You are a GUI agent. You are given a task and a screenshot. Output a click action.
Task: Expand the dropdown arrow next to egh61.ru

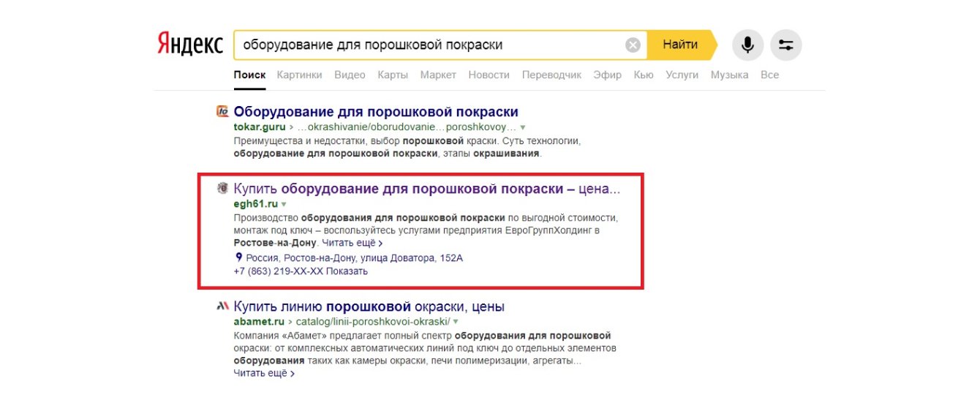click(x=284, y=204)
